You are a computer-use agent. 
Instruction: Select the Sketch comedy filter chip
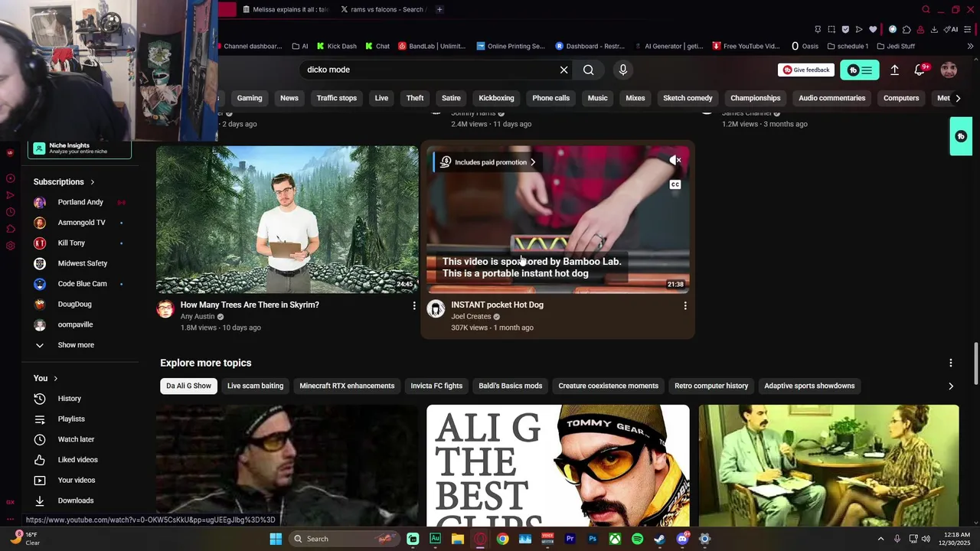point(688,98)
